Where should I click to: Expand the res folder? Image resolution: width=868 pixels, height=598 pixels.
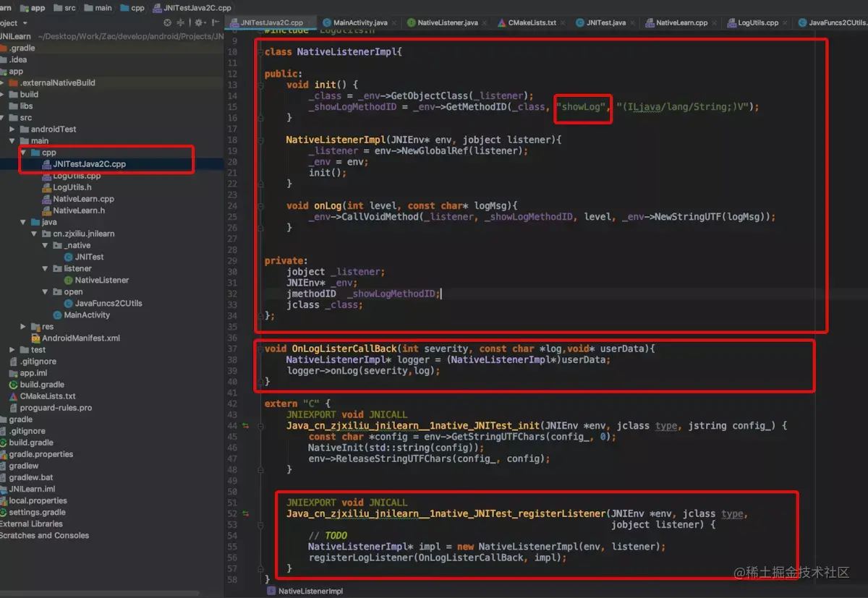pos(24,326)
